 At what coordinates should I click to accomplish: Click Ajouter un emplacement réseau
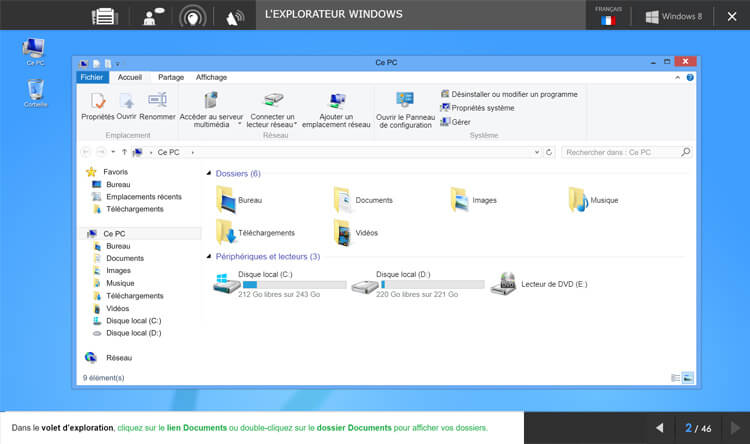[336, 110]
